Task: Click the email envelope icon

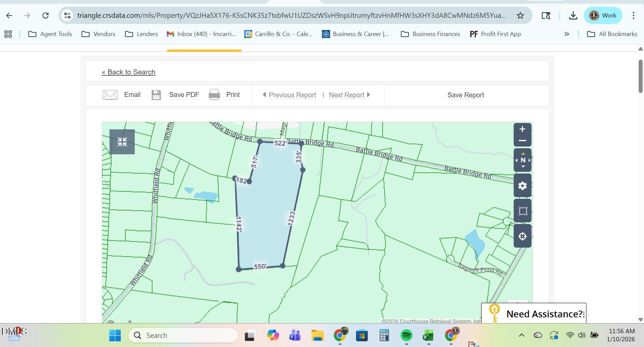Action: [x=109, y=95]
